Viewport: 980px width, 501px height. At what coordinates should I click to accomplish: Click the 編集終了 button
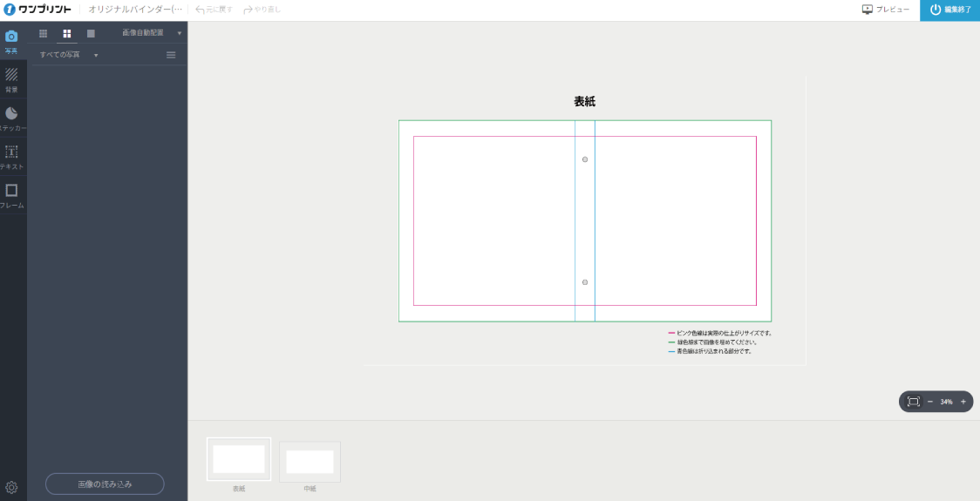[949, 10]
